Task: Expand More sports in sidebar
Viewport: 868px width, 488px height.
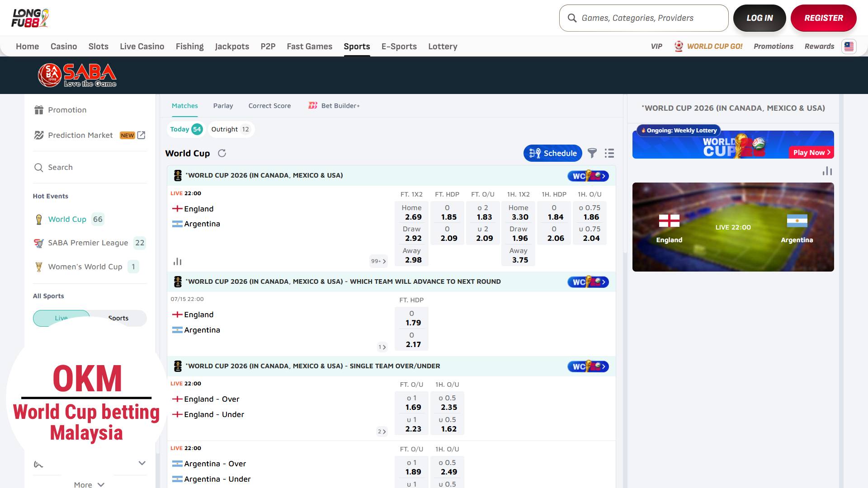Action: (x=89, y=484)
